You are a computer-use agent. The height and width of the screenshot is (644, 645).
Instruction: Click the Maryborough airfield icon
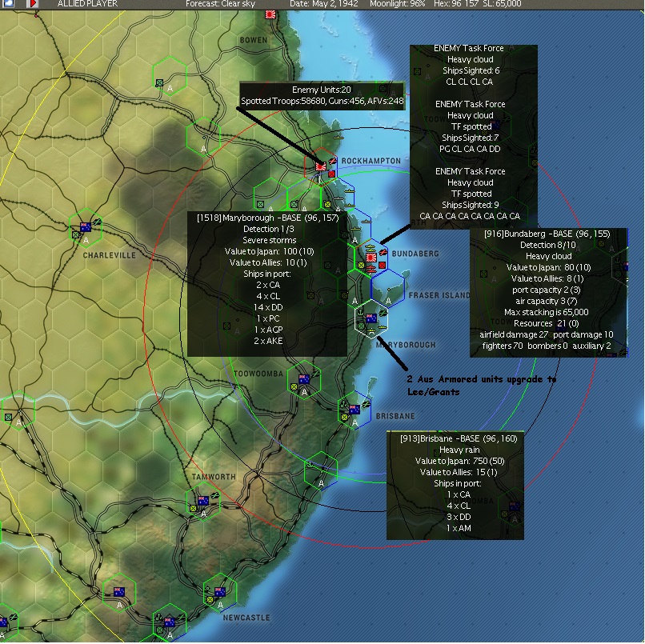pyautogui.click(x=383, y=313)
